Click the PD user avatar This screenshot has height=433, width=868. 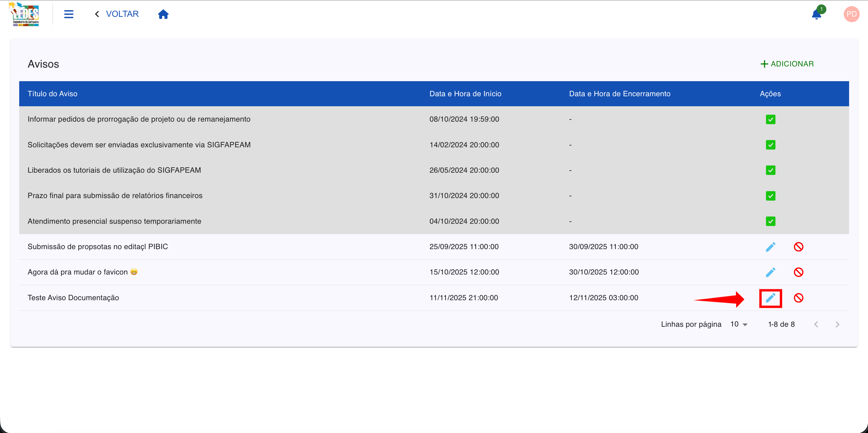[851, 14]
